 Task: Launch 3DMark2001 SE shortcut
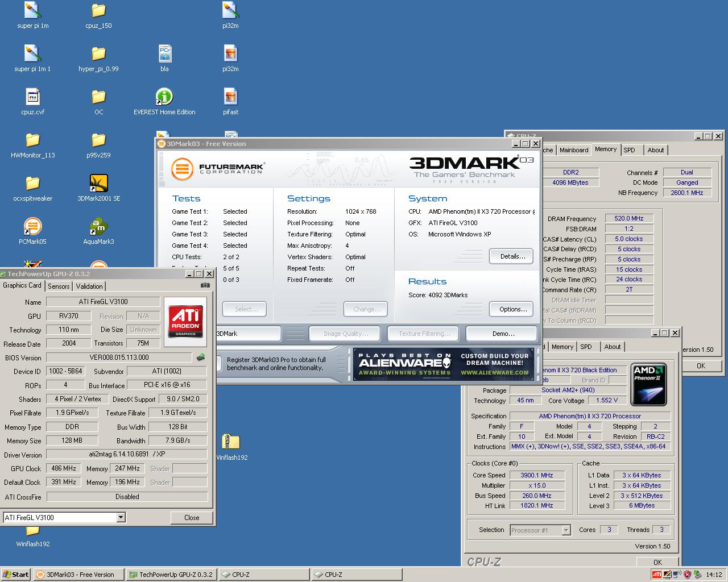tap(98, 184)
